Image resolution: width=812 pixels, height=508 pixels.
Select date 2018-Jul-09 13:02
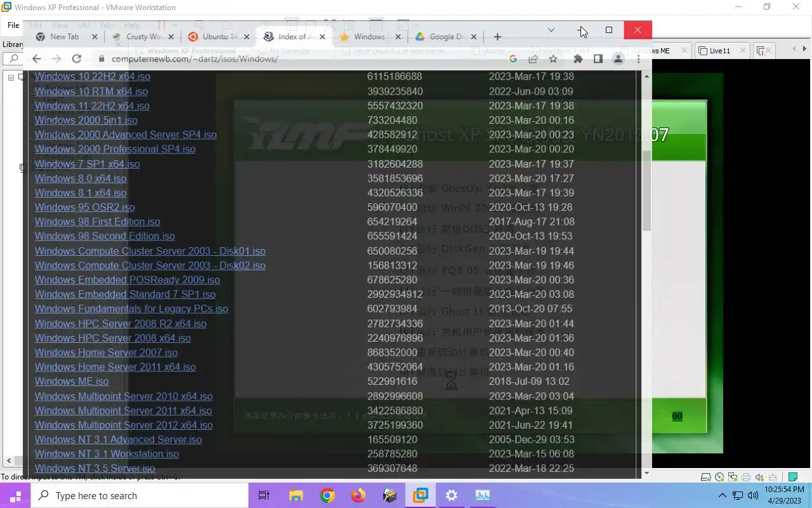(x=529, y=381)
